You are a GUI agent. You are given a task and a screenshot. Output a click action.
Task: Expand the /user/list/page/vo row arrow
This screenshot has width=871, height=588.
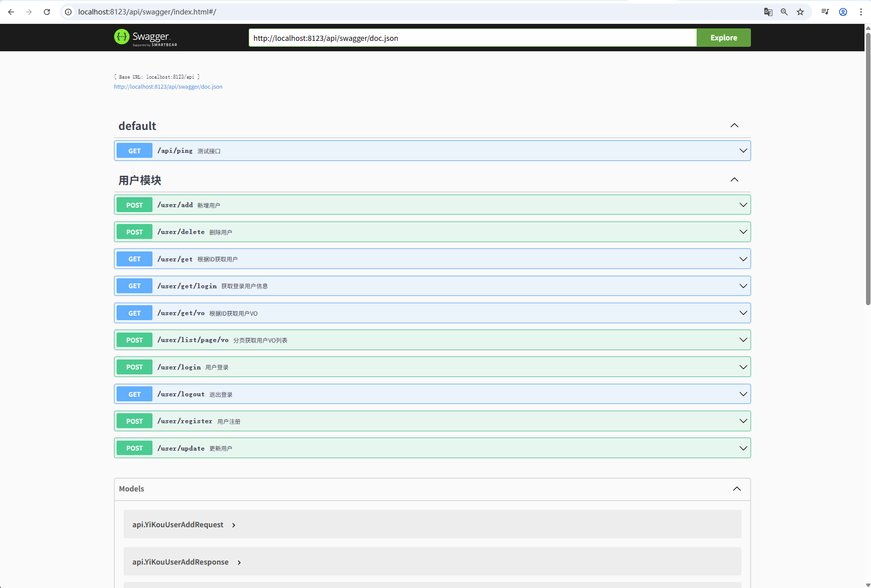743,340
